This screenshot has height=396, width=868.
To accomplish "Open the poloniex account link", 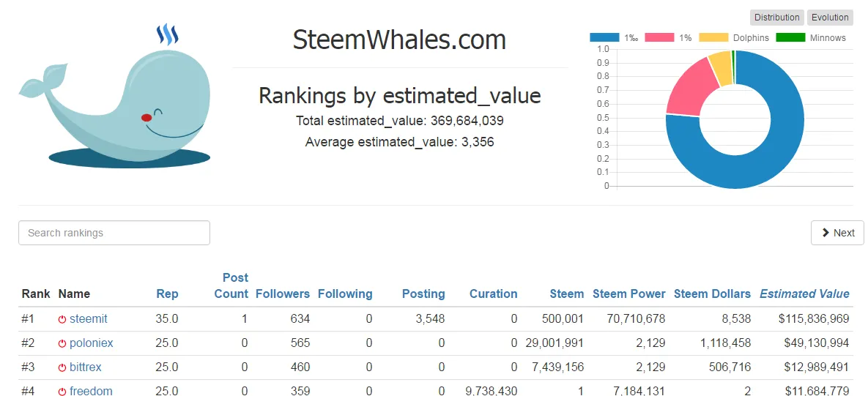I will [92, 343].
